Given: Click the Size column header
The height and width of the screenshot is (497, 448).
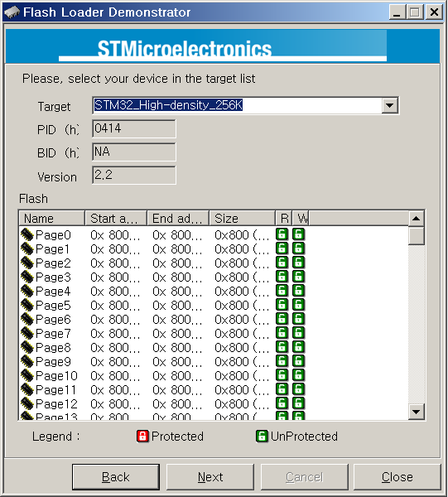Looking at the screenshot, I should (x=242, y=219).
